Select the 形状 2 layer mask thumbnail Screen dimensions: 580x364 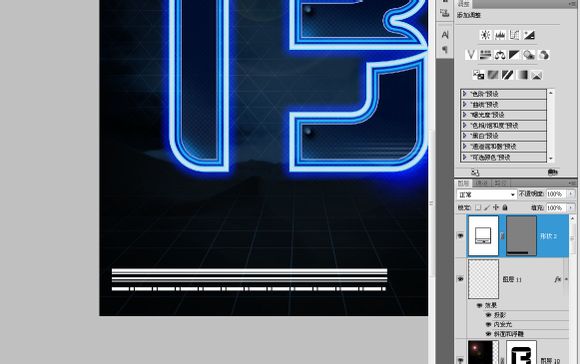(x=521, y=236)
